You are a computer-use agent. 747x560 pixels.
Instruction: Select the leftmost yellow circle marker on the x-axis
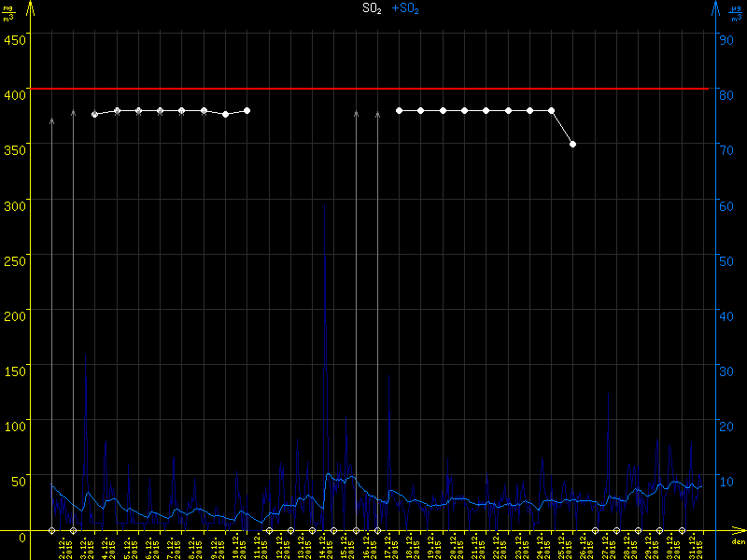point(52,530)
